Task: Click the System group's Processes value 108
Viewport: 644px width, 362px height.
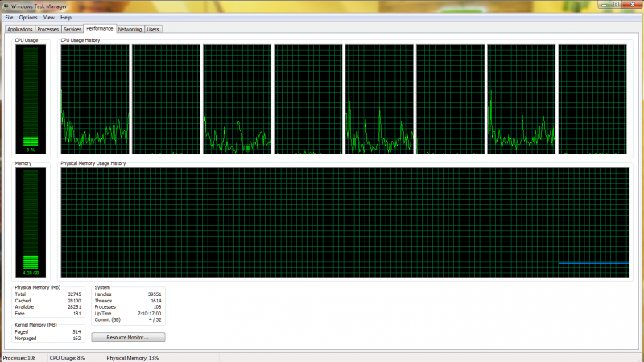Action: (x=157, y=307)
